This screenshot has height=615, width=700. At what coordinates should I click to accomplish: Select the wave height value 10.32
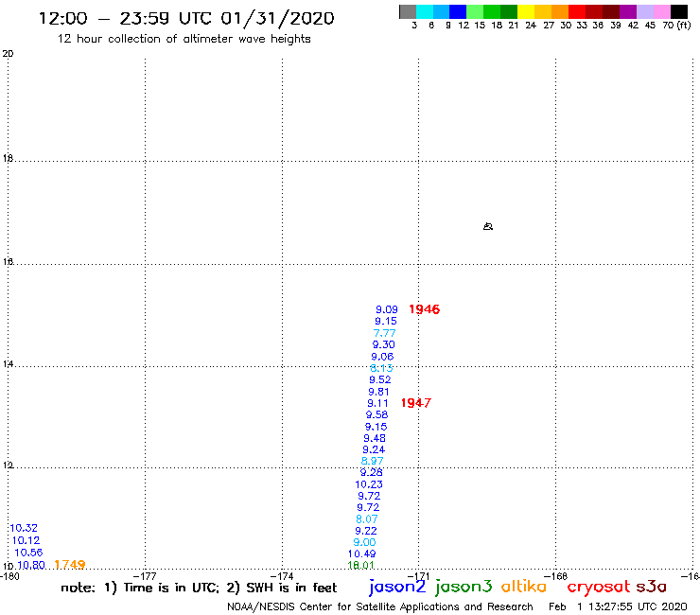(x=24, y=528)
